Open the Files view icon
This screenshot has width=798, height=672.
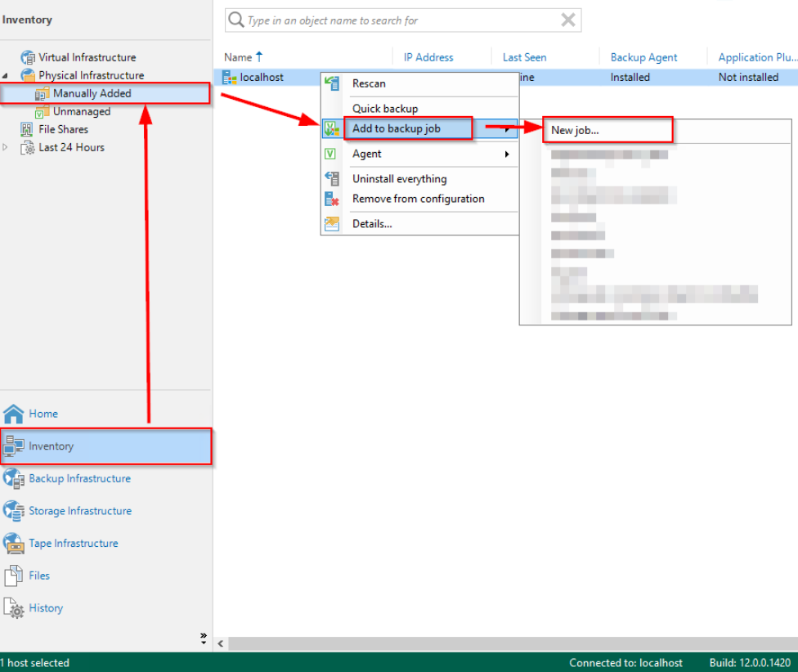(14, 576)
